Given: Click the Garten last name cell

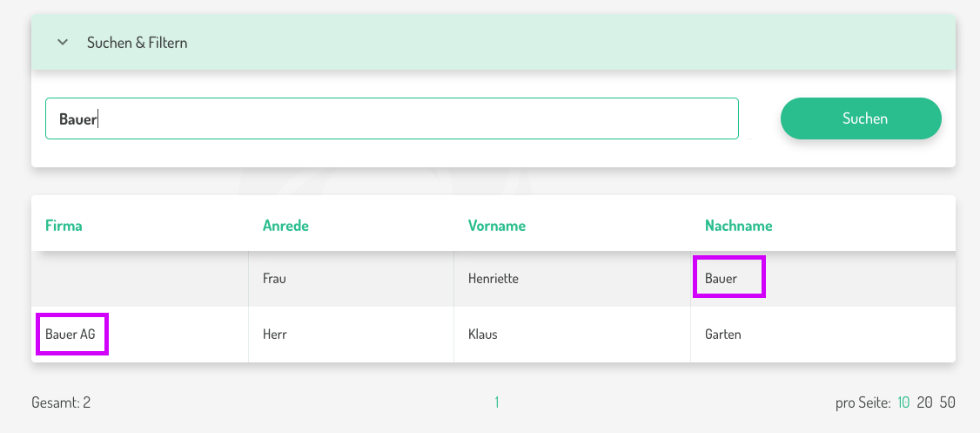Looking at the screenshot, I should coord(722,335).
